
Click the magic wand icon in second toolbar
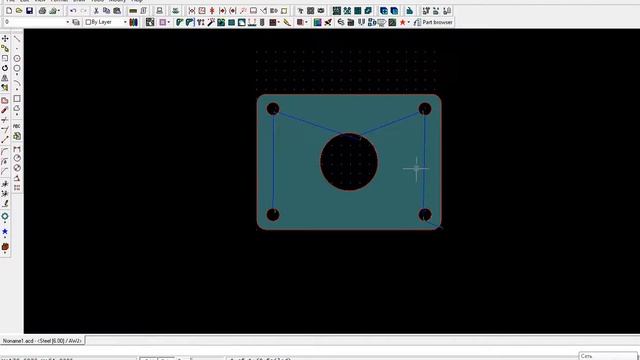211,22
